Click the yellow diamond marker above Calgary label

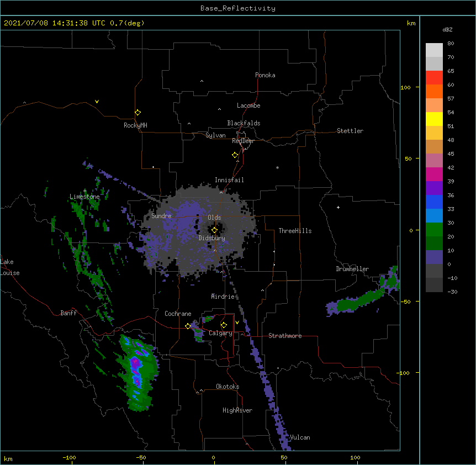pos(224,325)
